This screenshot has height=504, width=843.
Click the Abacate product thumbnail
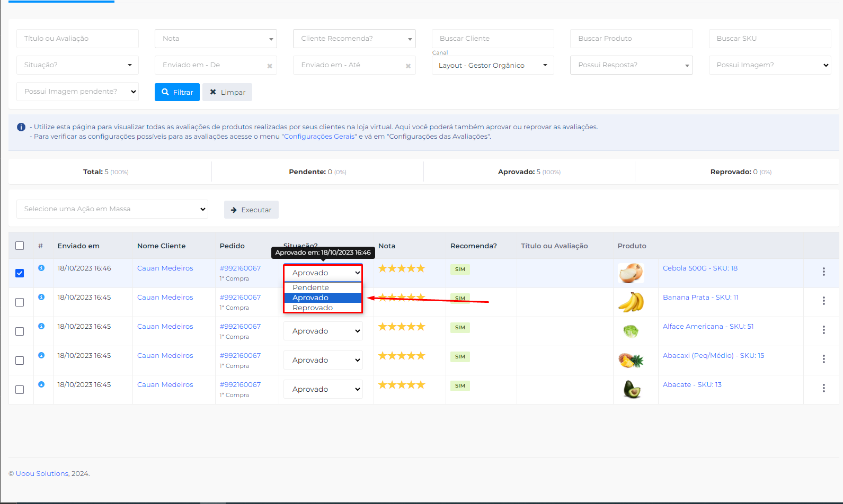pyautogui.click(x=632, y=390)
